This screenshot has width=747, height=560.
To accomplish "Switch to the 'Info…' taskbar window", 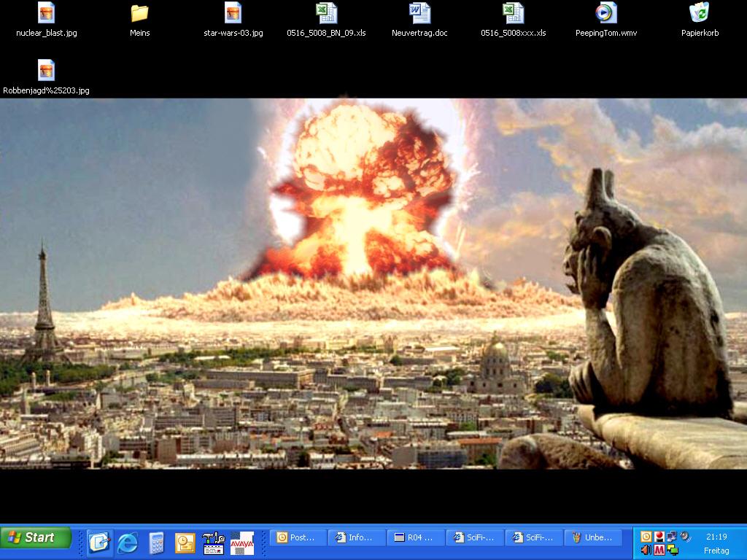I will tap(357, 537).
